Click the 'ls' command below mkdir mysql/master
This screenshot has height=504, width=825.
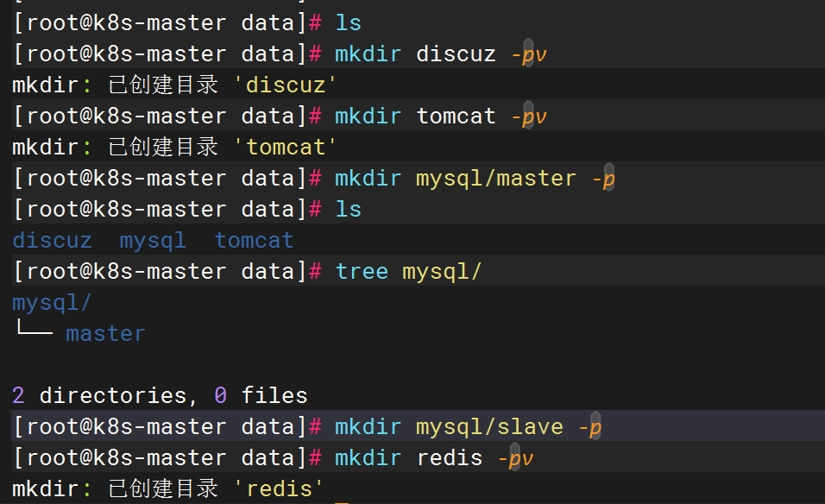click(349, 210)
